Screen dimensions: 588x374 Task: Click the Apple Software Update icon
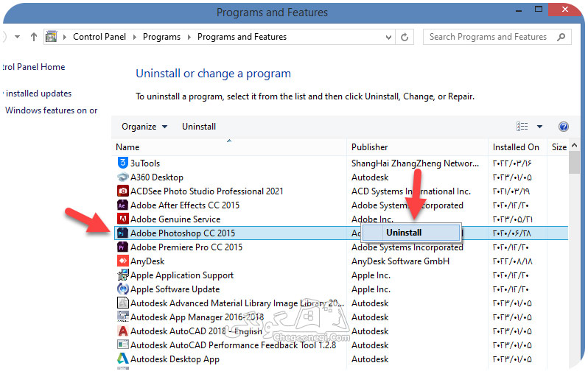pos(122,289)
